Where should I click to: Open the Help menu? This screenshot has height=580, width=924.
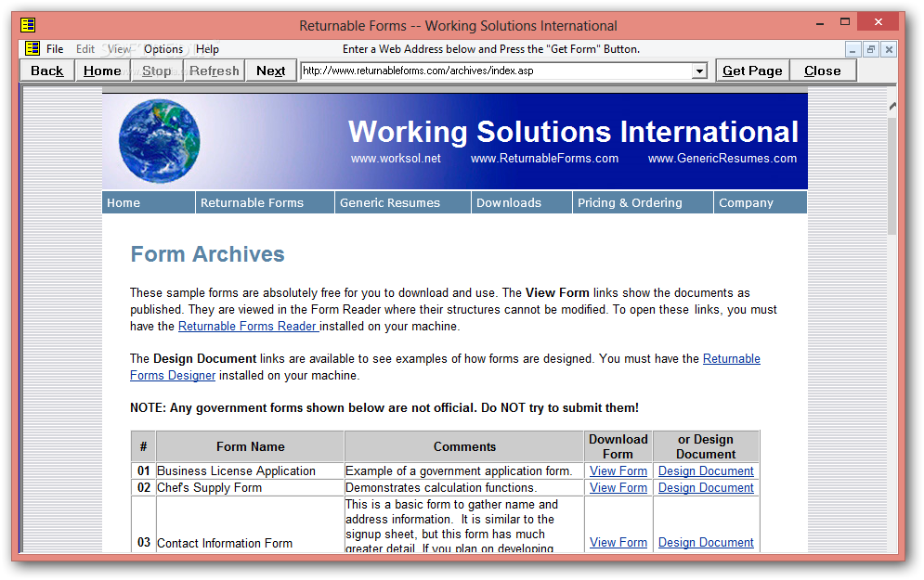click(x=207, y=49)
